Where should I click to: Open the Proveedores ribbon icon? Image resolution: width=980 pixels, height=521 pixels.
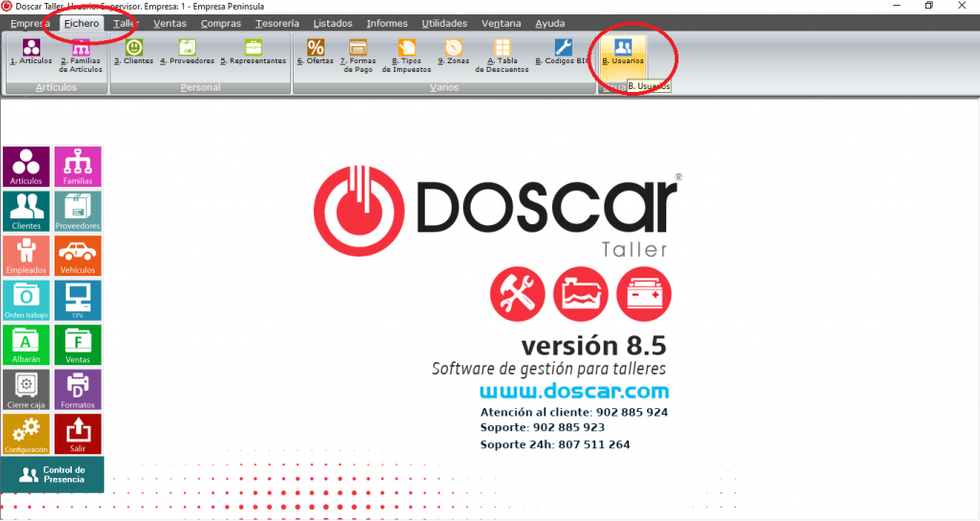point(187,53)
